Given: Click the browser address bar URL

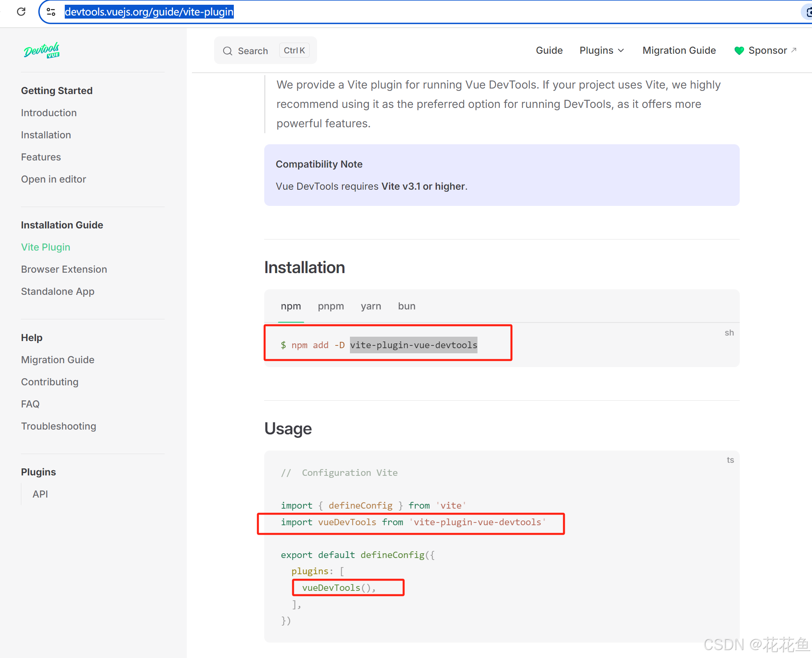Looking at the screenshot, I should 149,12.
